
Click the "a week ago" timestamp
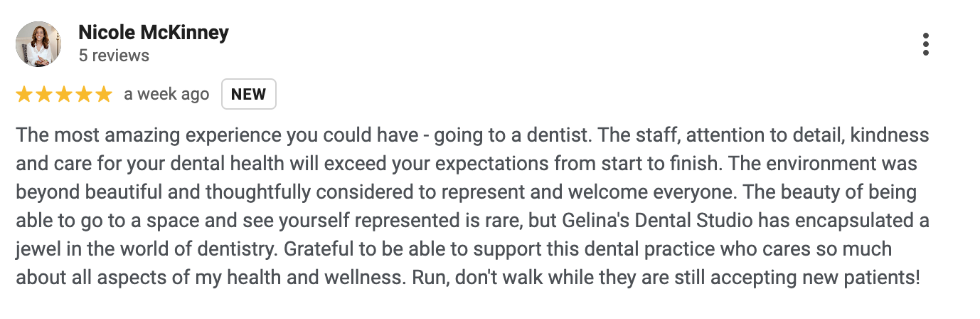pos(166,94)
